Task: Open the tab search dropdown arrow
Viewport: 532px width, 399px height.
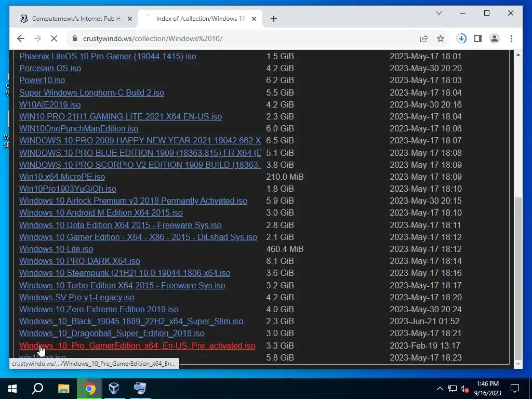Action: tap(438, 13)
